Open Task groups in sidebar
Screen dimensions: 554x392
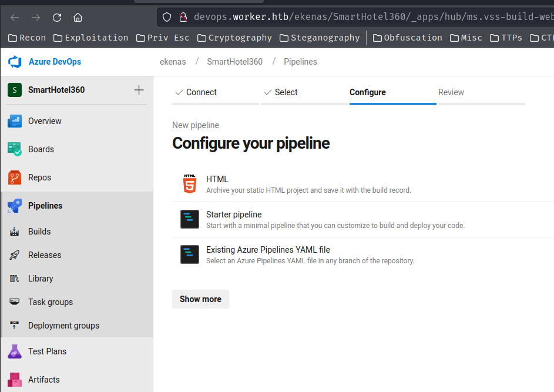(x=51, y=302)
